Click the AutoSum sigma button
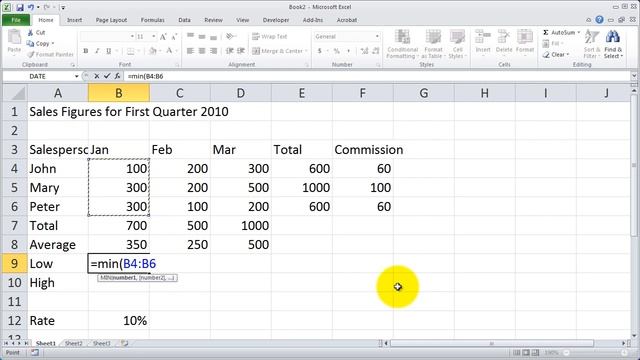Screen dimensions: 640x360 [x=559, y=32]
